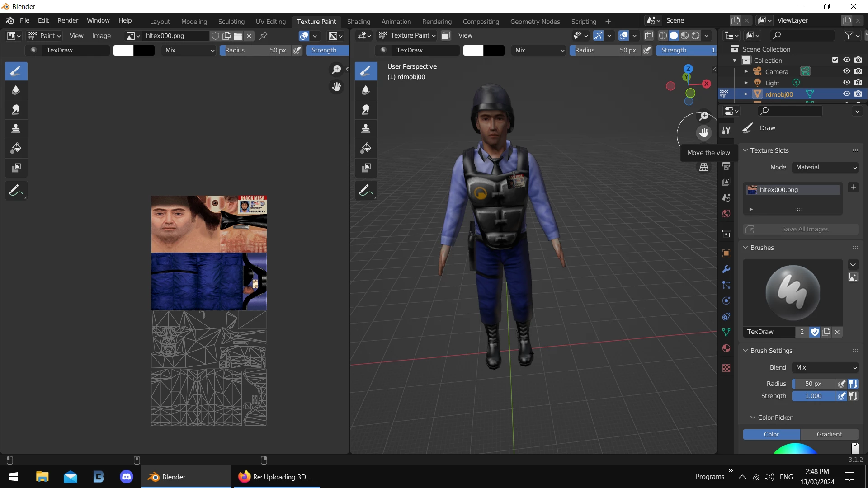Switch to the Shading workspace tab

(x=358, y=21)
